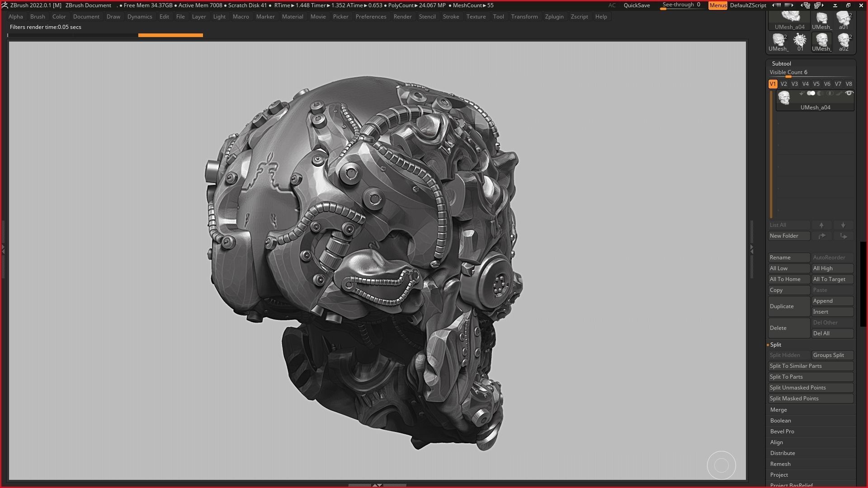Image resolution: width=868 pixels, height=488 pixels.
Task: Open the Preferences menu
Action: 371,17
